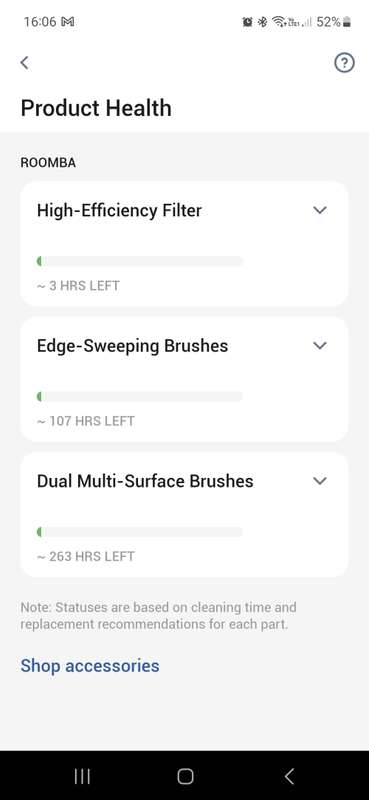Select the Edge-Sweeping Brushes title
The height and width of the screenshot is (800, 369).
tap(133, 346)
